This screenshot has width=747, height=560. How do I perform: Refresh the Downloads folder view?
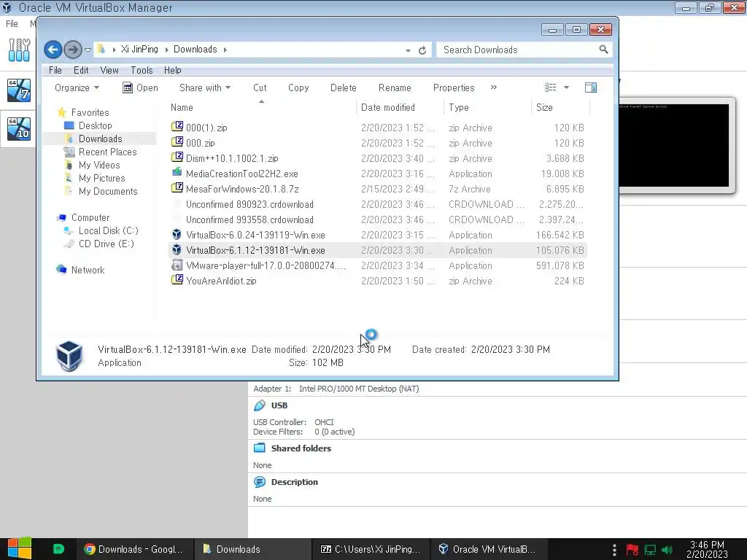[422, 50]
